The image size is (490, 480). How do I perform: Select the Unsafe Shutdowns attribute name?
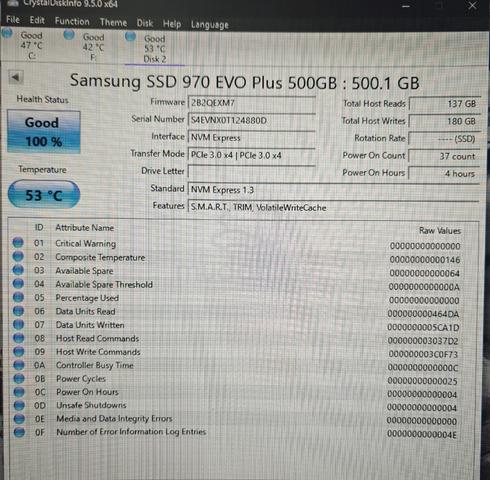tap(91, 405)
